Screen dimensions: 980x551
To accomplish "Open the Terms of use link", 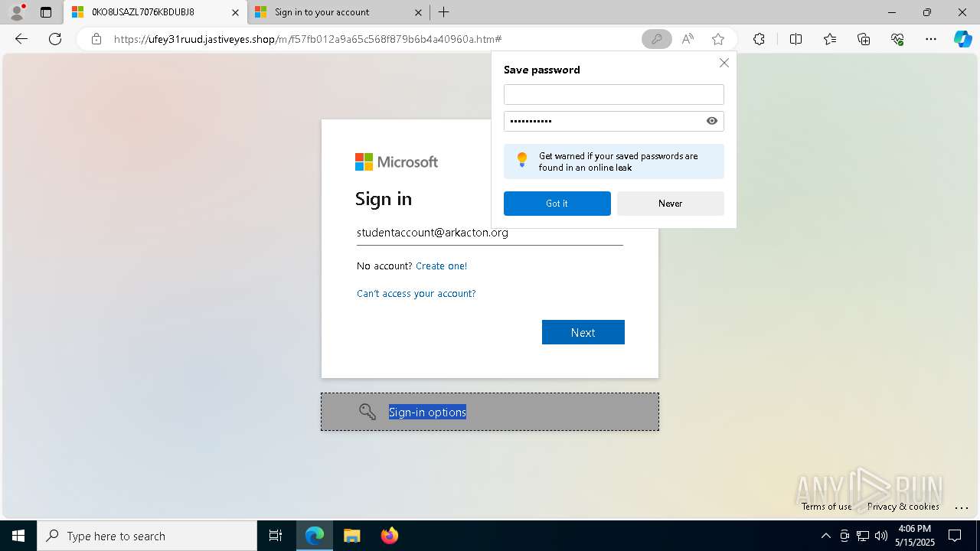I will (x=827, y=507).
